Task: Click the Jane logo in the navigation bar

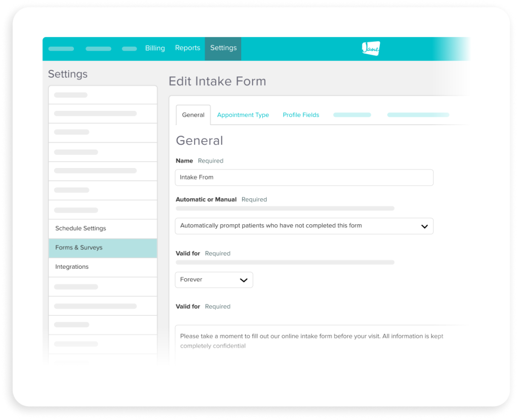Action: click(x=371, y=48)
